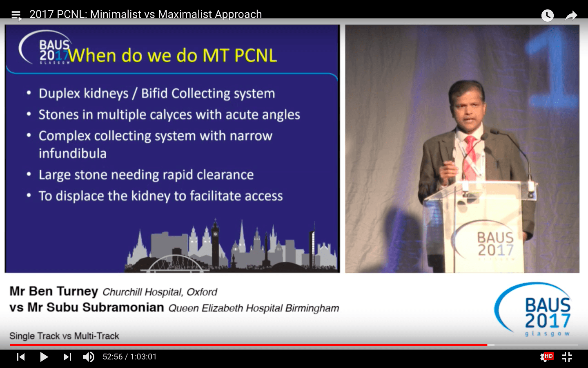588x368 pixels.
Task: Click the time display 52:56 / 1:03:01
Action: click(129, 357)
